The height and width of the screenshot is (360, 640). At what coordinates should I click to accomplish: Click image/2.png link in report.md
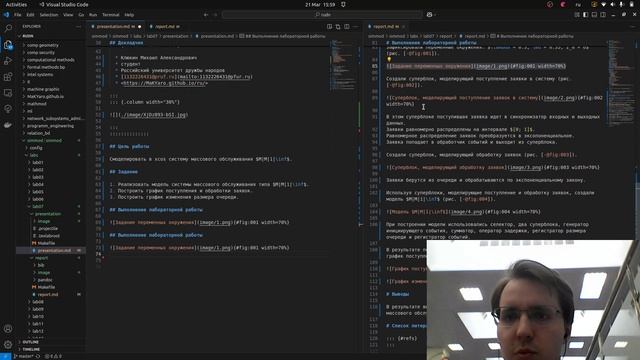pos(560,98)
